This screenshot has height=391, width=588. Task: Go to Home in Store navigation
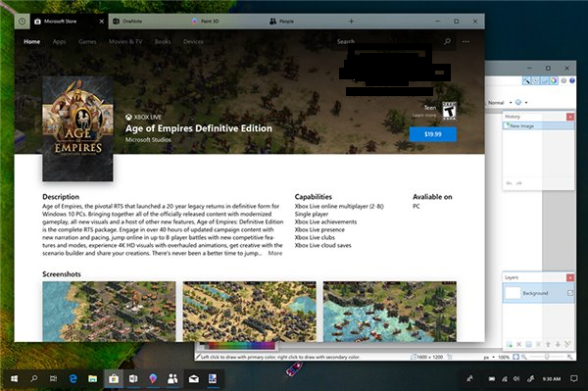pyautogui.click(x=32, y=41)
